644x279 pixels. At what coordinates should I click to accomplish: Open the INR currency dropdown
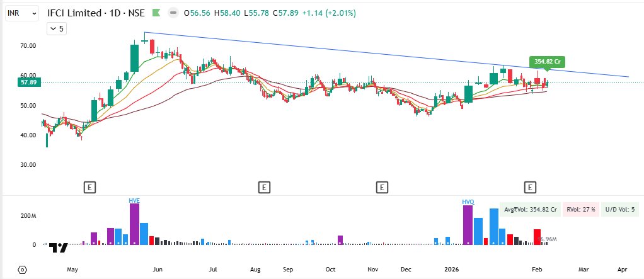coord(22,13)
